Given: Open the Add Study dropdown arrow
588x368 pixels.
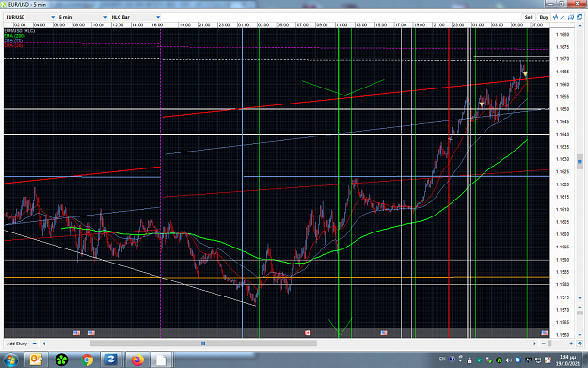Looking at the screenshot, I should [34, 344].
